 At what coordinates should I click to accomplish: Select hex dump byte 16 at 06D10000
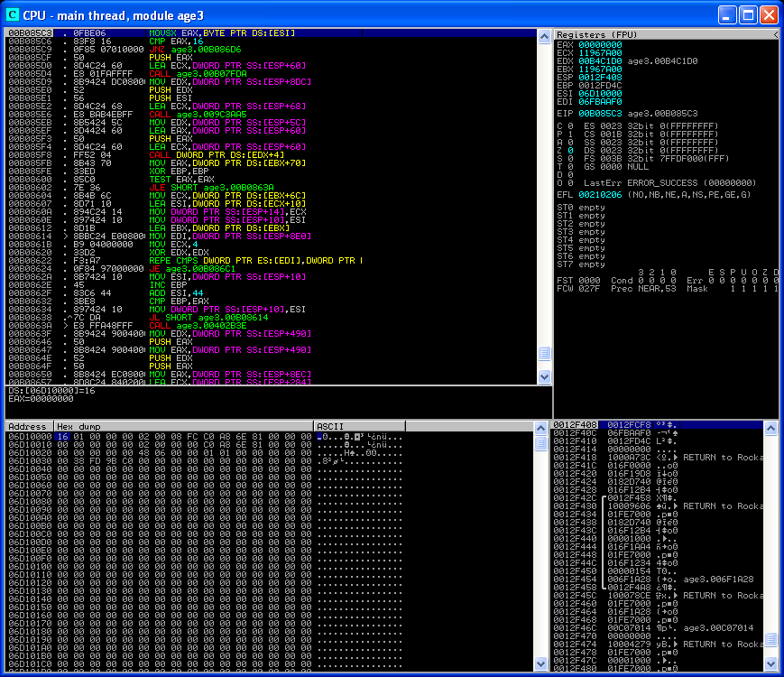tap(62, 436)
